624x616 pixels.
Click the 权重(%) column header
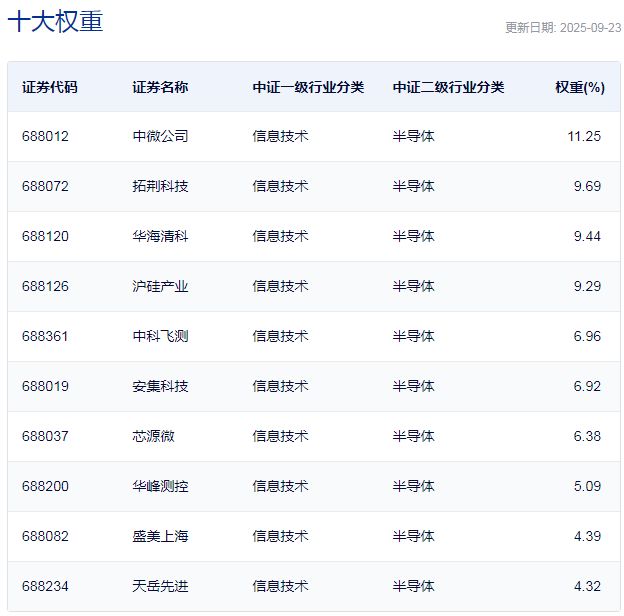tap(580, 87)
